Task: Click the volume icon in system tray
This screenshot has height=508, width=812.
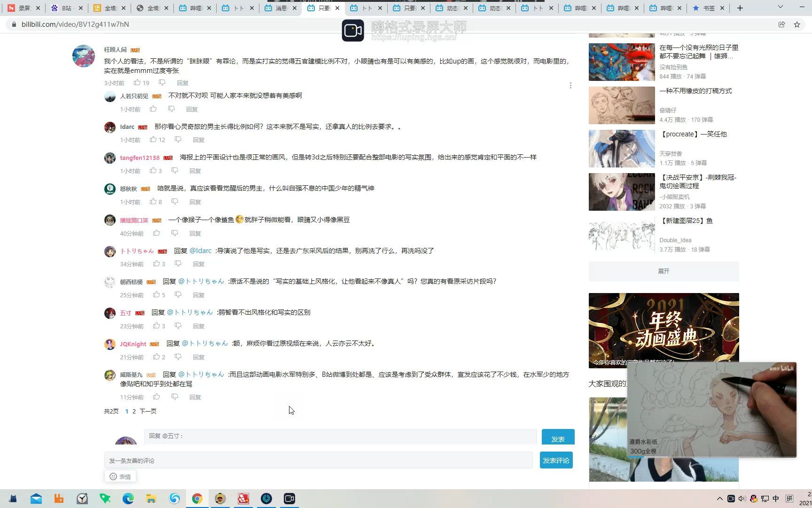Action: point(742,499)
